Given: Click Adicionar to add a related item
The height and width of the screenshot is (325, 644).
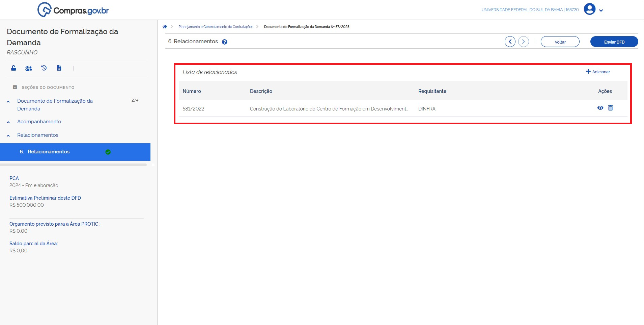Looking at the screenshot, I should (x=598, y=72).
